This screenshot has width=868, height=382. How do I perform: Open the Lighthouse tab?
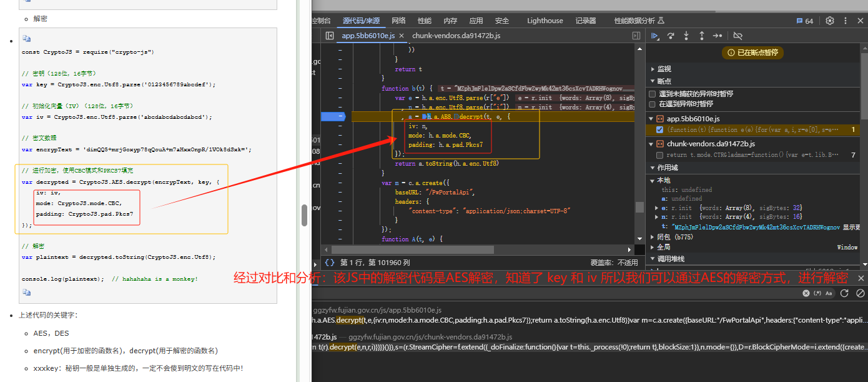point(545,21)
